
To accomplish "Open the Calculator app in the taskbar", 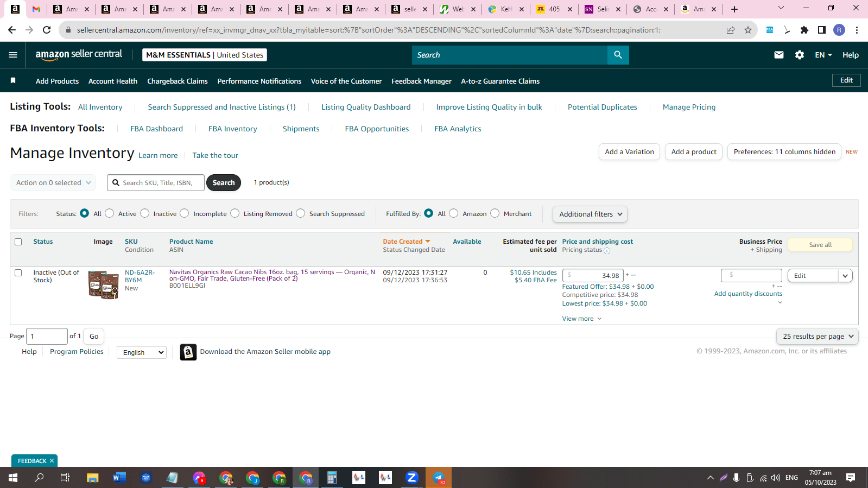I will [x=332, y=478].
